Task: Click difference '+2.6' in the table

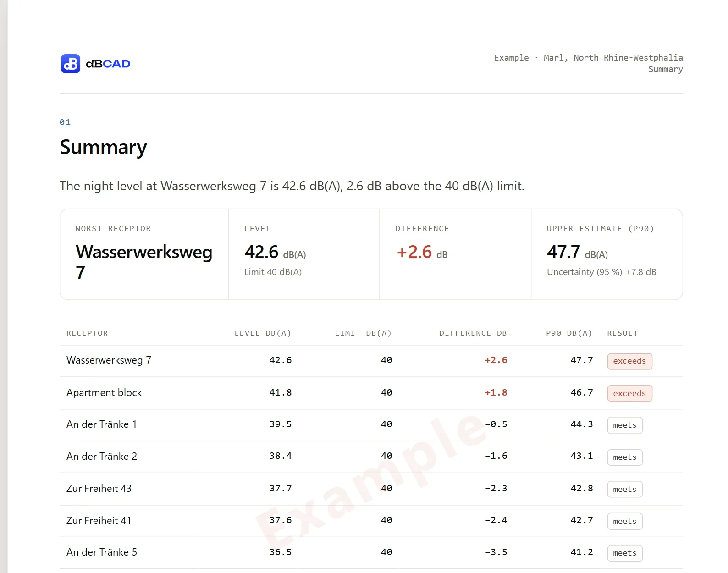Action: point(496,360)
